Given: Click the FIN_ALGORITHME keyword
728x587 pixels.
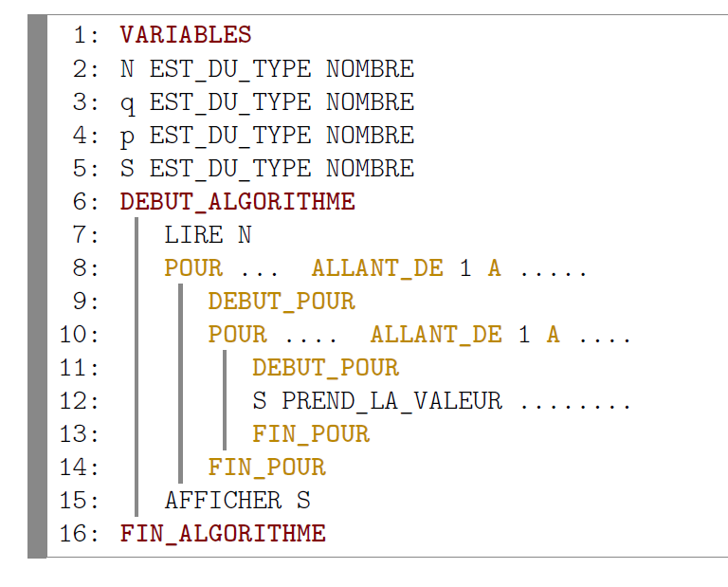Looking at the screenshot, I should [x=223, y=534].
